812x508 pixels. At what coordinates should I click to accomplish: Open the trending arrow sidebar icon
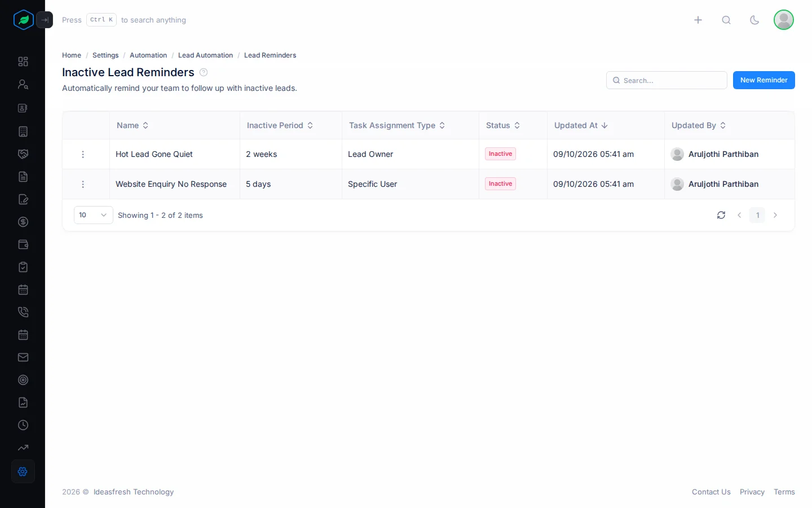23,448
